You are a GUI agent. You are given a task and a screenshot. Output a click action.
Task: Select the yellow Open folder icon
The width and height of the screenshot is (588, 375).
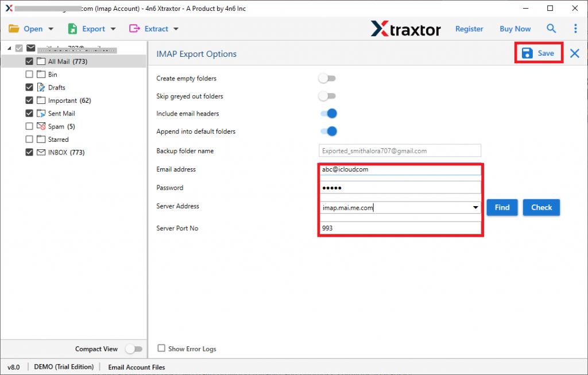(x=14, y=28)
